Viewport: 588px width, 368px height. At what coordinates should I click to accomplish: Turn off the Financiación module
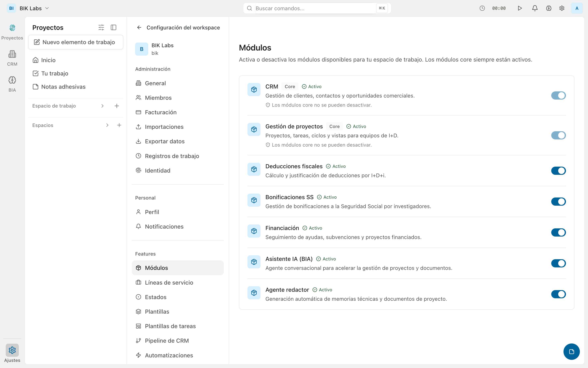(558, 232)
